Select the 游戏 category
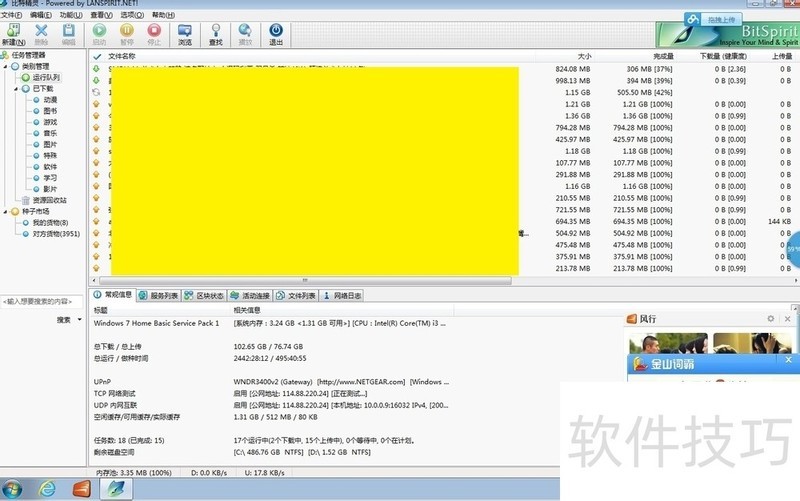This screenshot has width=800, height=501. point(51,122)
